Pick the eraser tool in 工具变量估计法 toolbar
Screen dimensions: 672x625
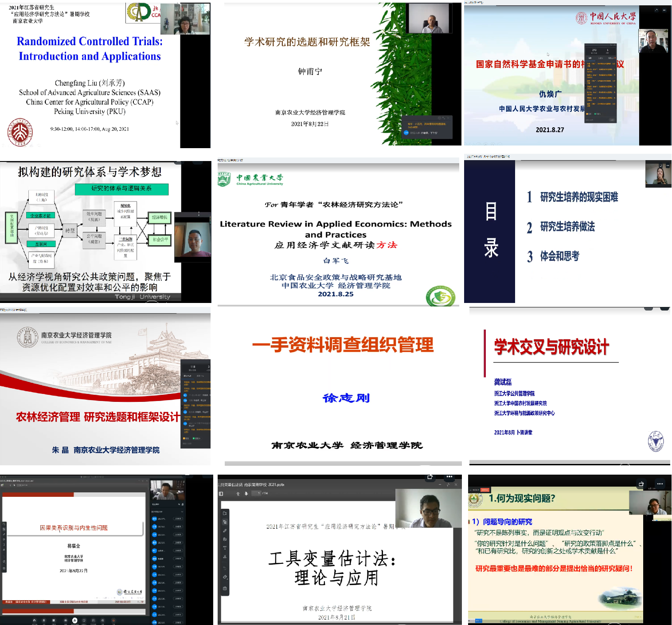(x=225, y=577)
